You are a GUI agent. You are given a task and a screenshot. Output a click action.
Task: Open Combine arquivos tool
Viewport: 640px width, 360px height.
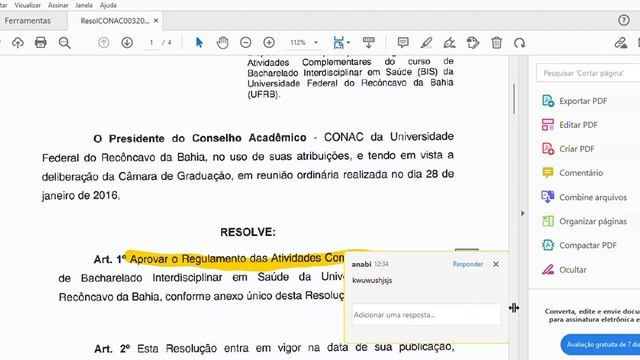(584, 197)
